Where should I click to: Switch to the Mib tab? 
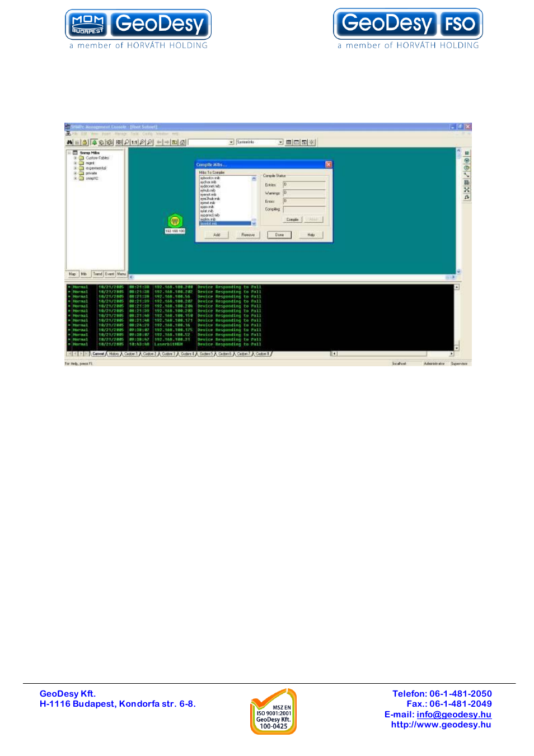coord(84,274)
